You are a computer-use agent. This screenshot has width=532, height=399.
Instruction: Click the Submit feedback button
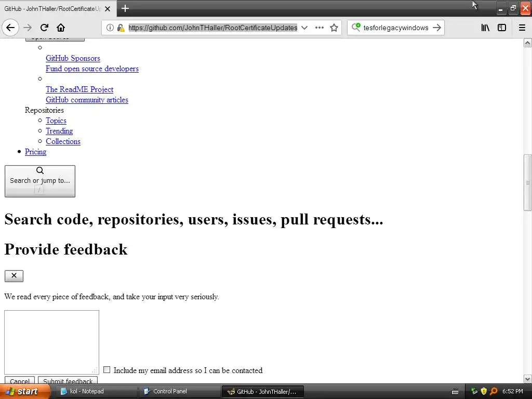pyautogui.click(x=68, y=381)
